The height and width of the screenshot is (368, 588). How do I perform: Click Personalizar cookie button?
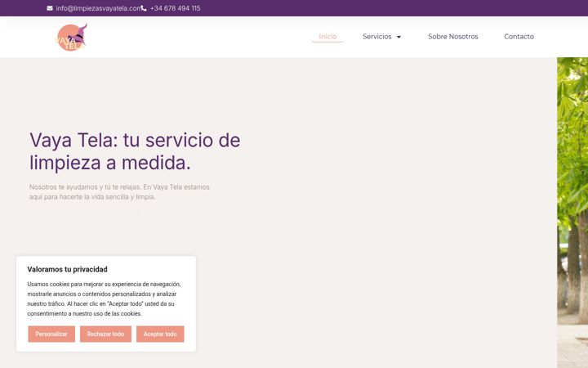point(51,334)
